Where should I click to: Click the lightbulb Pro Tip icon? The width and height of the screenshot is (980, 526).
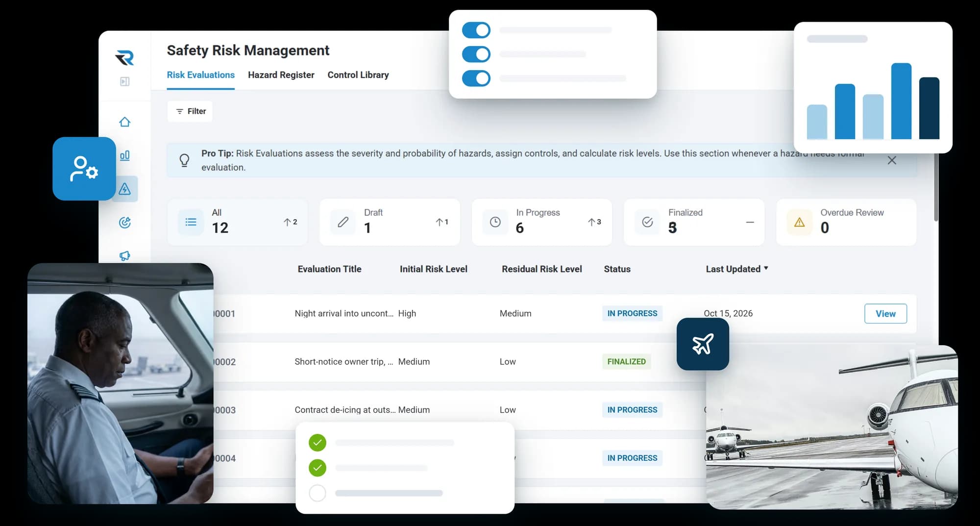click(x=184, y=160)
